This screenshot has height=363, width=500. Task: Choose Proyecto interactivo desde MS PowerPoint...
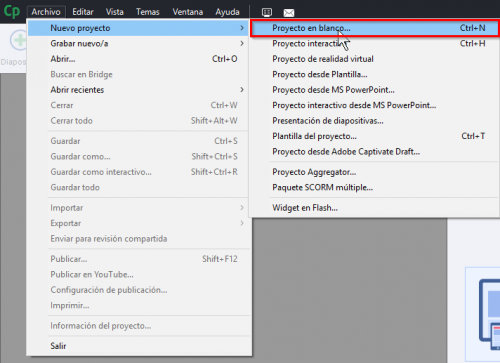pyautogui.click(x=374, y=105)
